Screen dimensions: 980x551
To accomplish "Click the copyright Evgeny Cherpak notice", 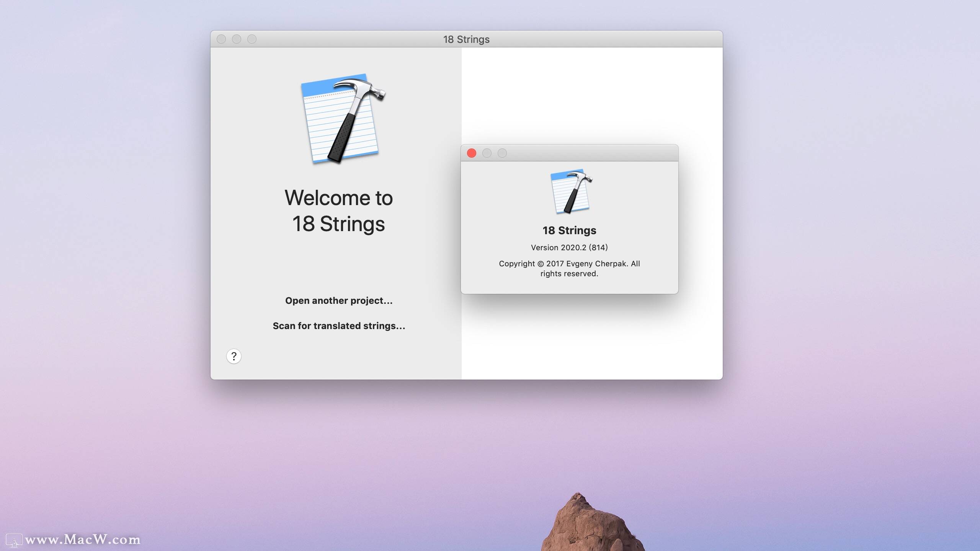I will pyautogui.click(x=569, y=268).
